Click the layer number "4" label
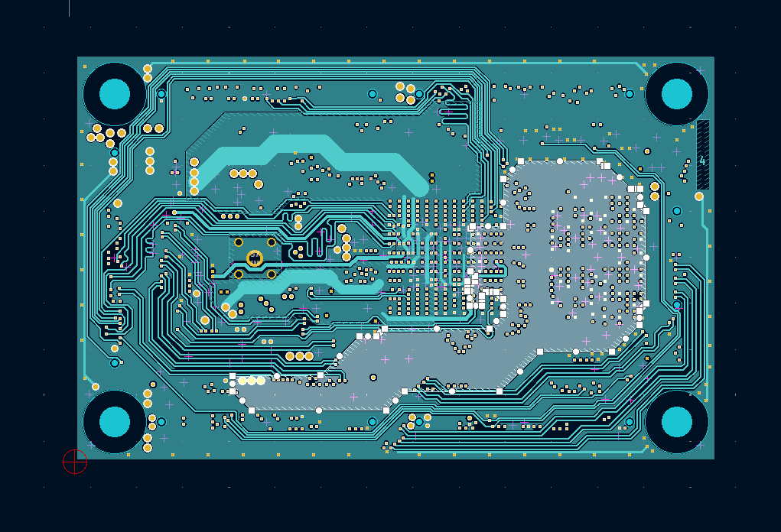 tap(702, 161)
